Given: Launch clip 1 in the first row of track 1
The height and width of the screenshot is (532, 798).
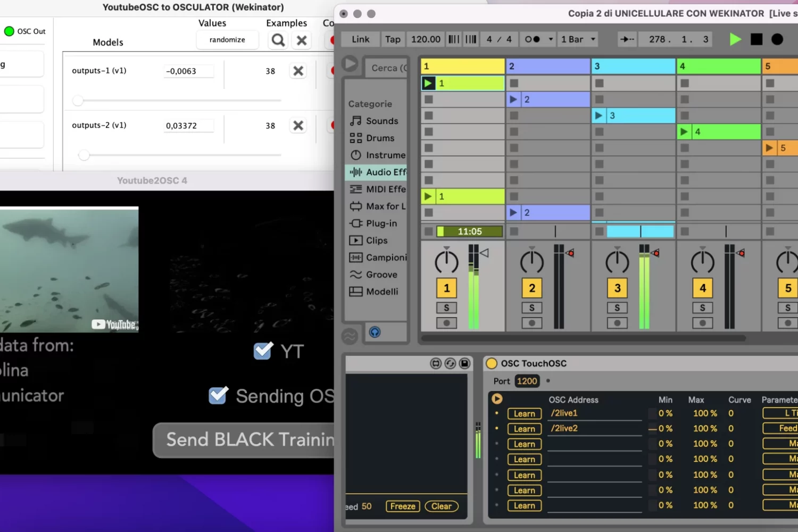Looking at the screenshot, I should [428, 83].
